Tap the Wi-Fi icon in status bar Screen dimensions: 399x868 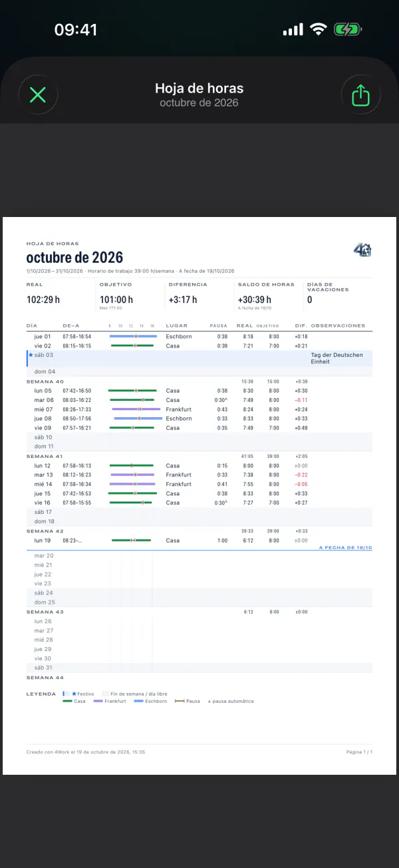(319, 29)
